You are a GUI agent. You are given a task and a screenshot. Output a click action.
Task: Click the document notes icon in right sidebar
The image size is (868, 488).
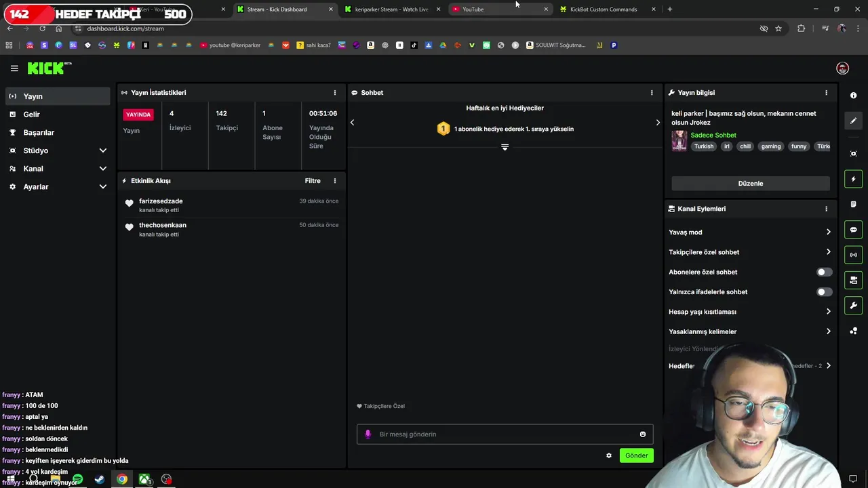tap(853, 204)
